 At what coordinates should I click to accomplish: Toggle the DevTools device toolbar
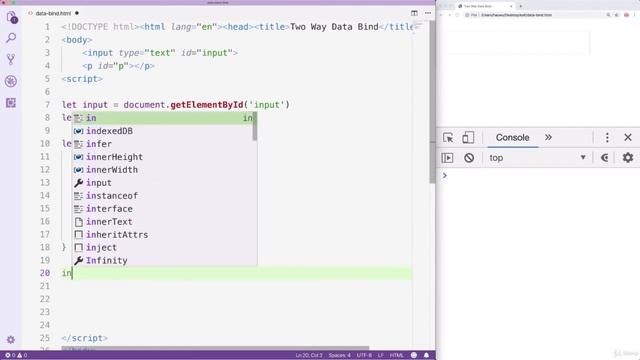(x=468, y=138)
